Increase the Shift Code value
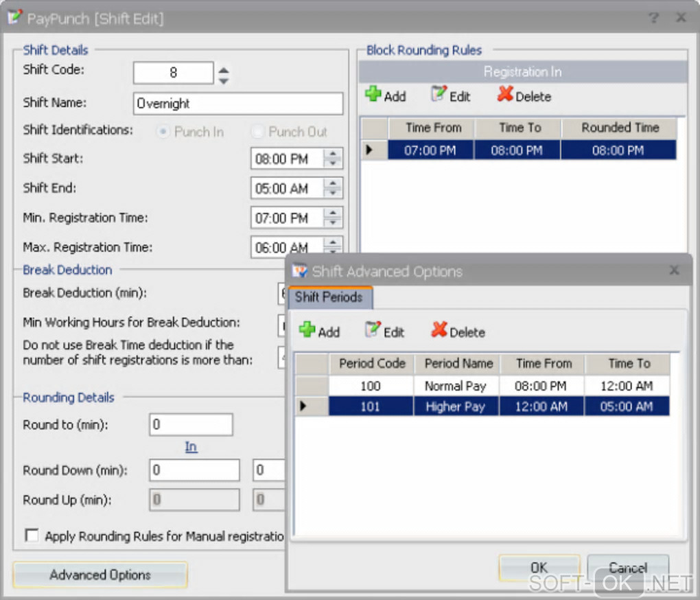Image resolution: width=700 pixels, height=600 pixels. 224,69
